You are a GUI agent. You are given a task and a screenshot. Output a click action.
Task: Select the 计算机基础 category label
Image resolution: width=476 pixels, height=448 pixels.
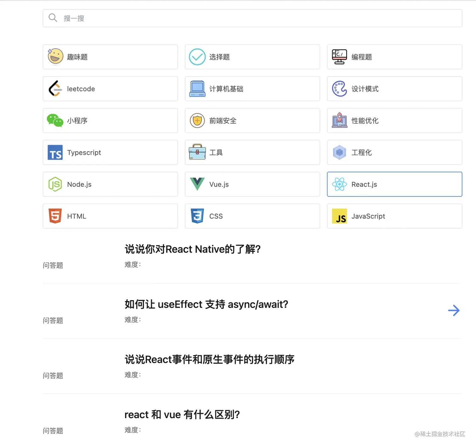point(226,89)
